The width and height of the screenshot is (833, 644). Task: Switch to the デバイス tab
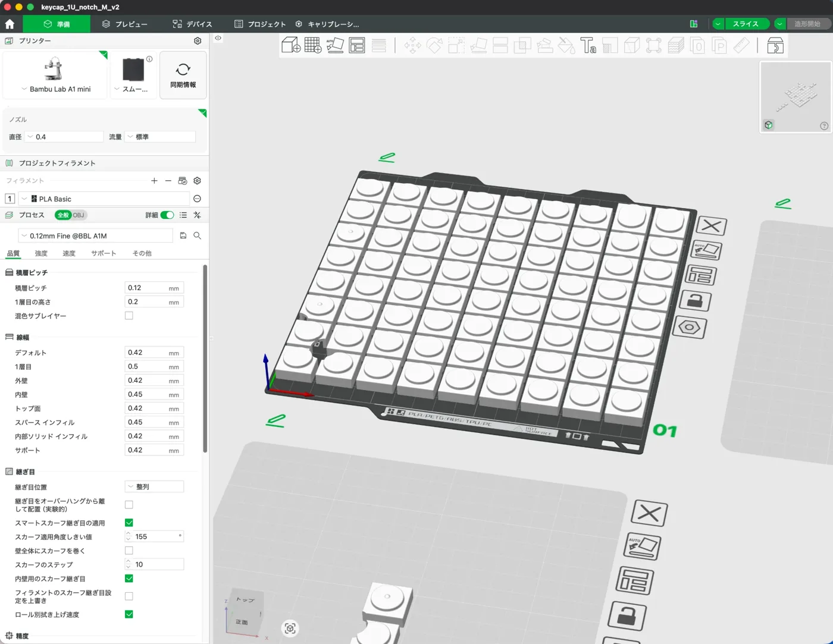(x=192, y=24)
